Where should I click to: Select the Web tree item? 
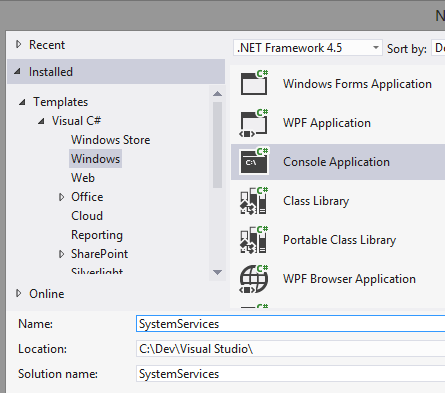click(x=83, y=178)
